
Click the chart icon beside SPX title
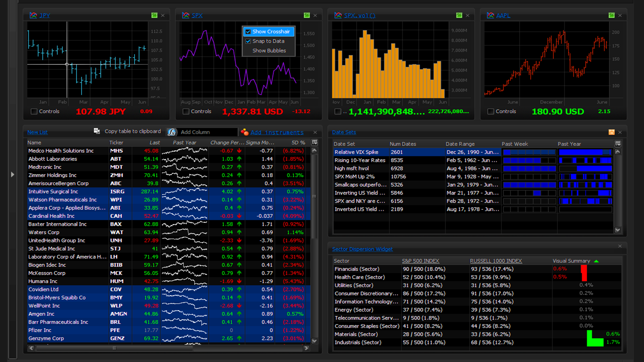click(185, 15)
